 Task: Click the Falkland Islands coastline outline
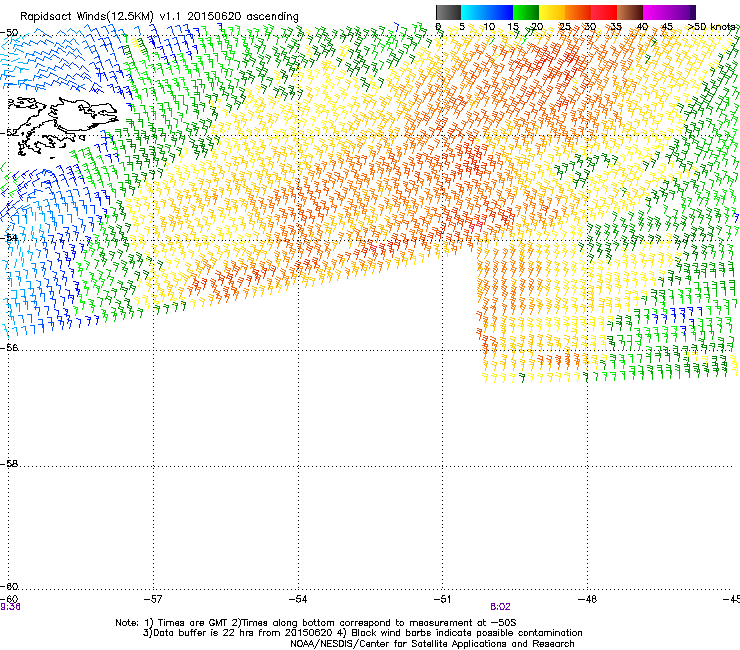62,126
